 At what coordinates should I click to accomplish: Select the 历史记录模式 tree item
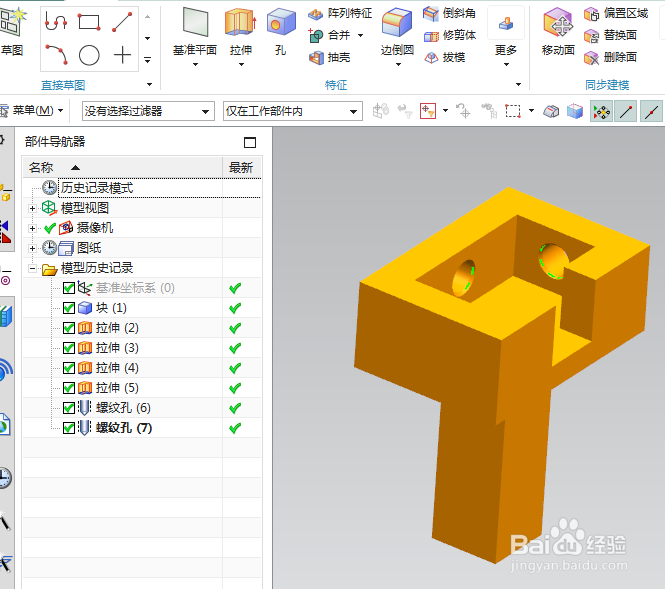(x=97, y=188)
